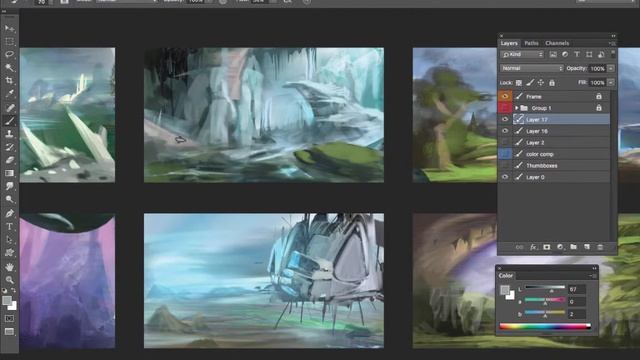Expand the Group 1 folder triangle
640x360 pixels.
tap(517, 108)
